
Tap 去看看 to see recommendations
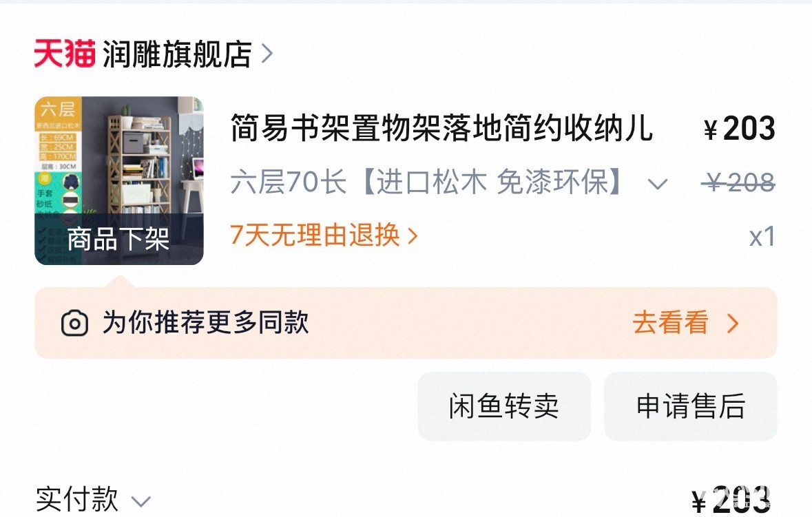tap(670, 323)
